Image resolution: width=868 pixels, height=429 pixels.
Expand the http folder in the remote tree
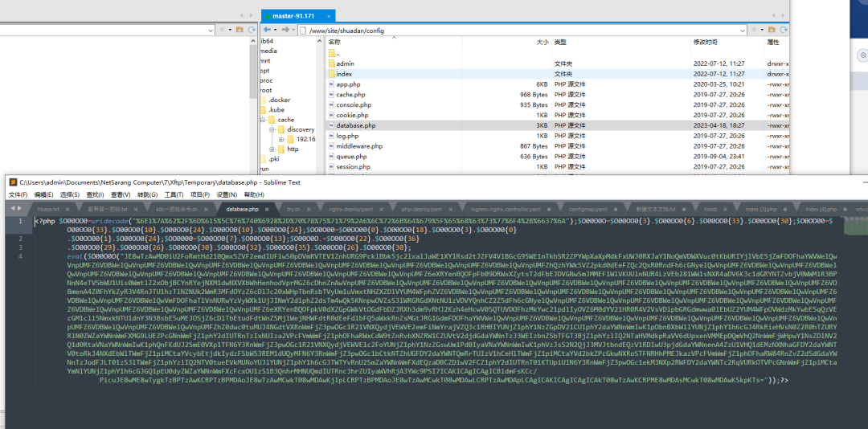[x=272, y=149]
